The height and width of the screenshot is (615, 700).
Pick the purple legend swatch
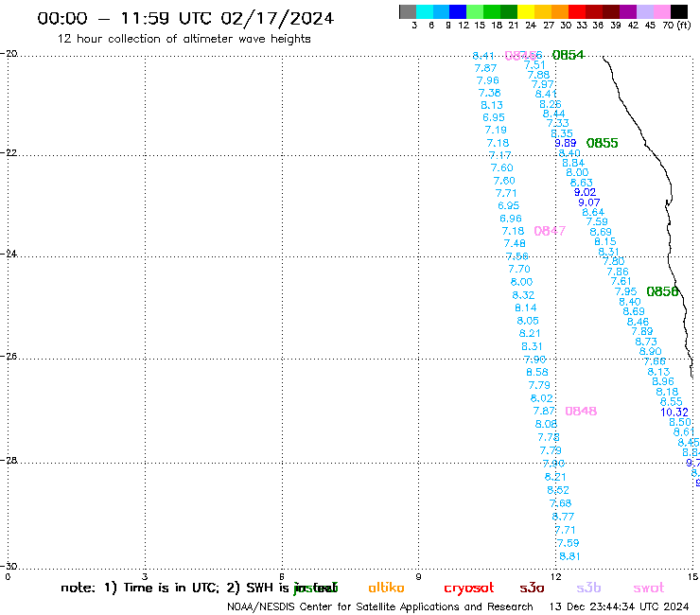(x=628, y=11)
